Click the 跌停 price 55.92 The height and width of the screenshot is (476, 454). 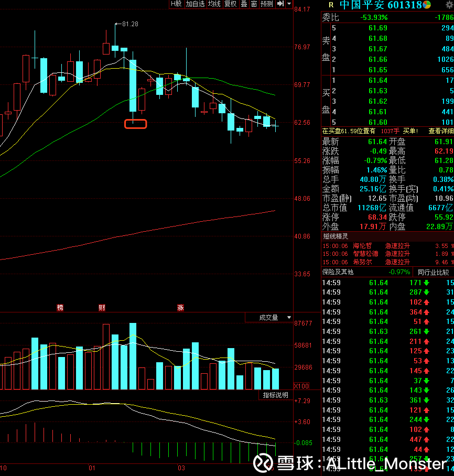tap(444, 218)
